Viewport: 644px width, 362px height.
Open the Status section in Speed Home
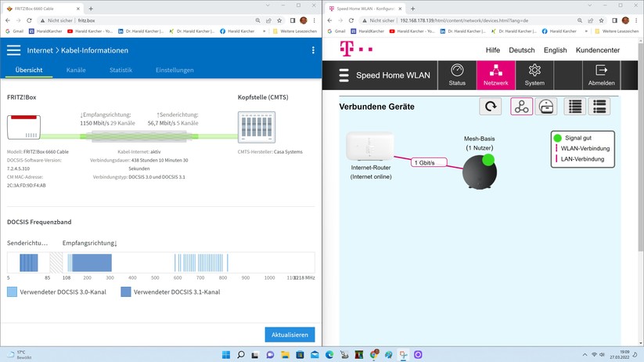point(457,75)
